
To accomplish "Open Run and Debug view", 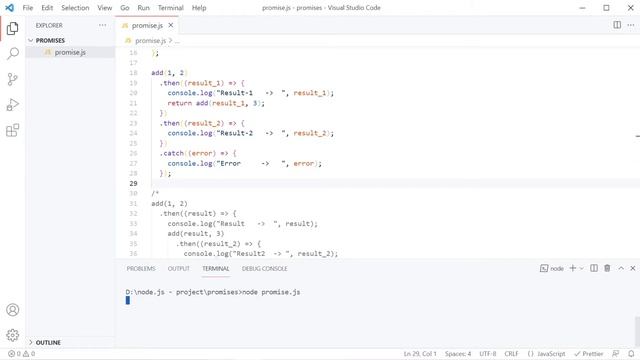I will (x=13, y=105).
